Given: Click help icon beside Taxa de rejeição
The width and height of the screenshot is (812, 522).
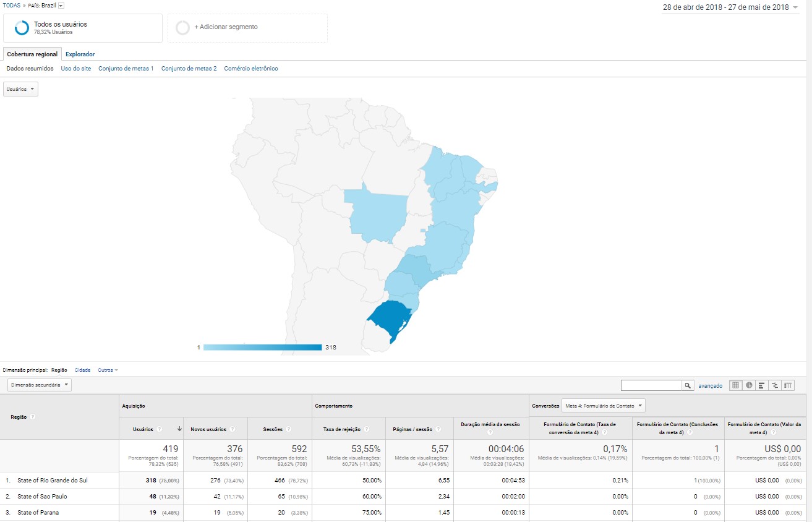Looking at the screenshot, I should tap(366, 429).
